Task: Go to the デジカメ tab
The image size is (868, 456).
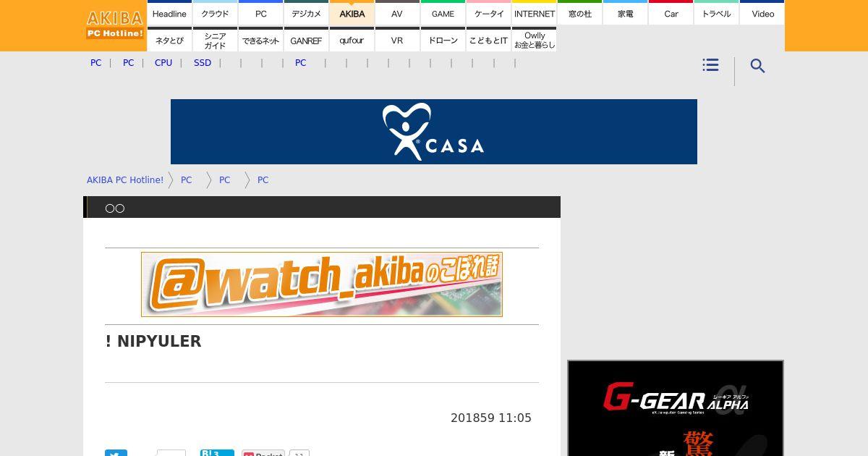Action: [306, 14]
